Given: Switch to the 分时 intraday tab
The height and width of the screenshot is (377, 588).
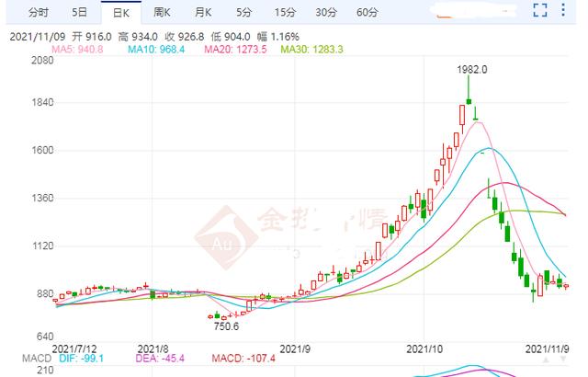Looking at the screenshot, I should click(38, 13).
